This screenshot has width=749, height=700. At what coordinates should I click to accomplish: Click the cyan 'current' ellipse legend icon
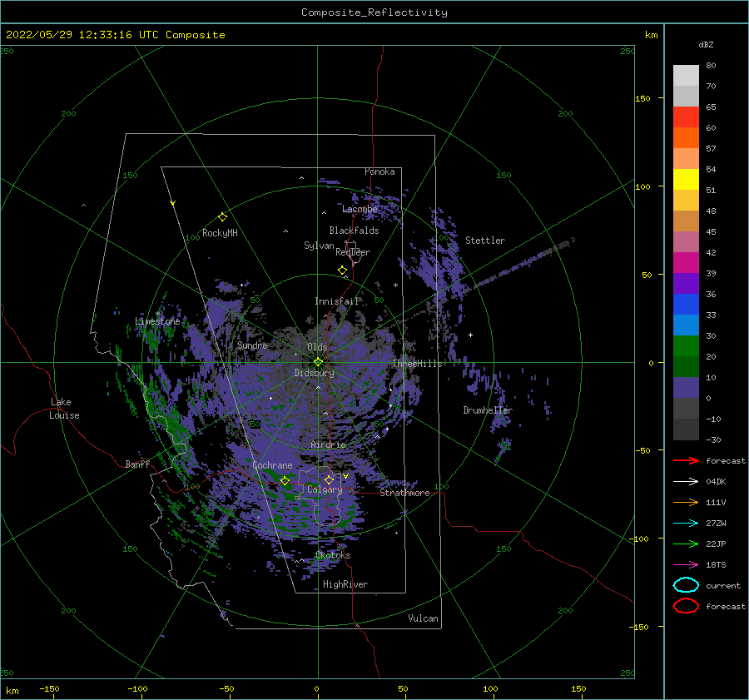(x=686, y=585)
